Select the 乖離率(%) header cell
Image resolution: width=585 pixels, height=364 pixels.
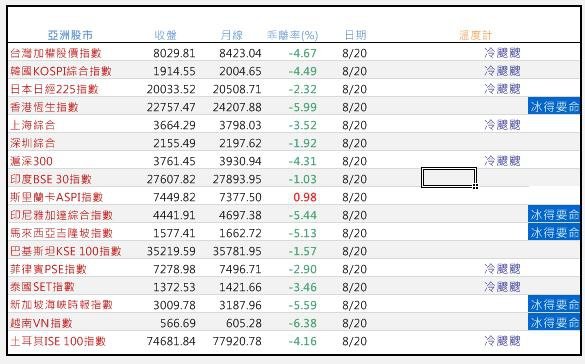(292, 35)
